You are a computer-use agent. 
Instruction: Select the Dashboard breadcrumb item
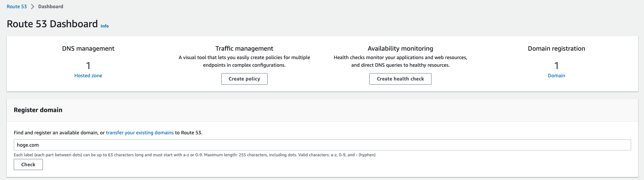[50, 6]
